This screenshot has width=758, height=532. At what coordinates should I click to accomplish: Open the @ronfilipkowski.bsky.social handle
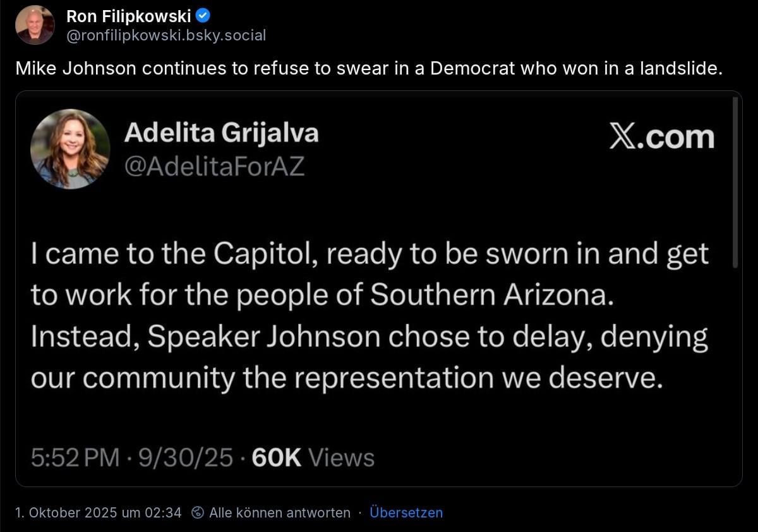click(x=166, y=35)
